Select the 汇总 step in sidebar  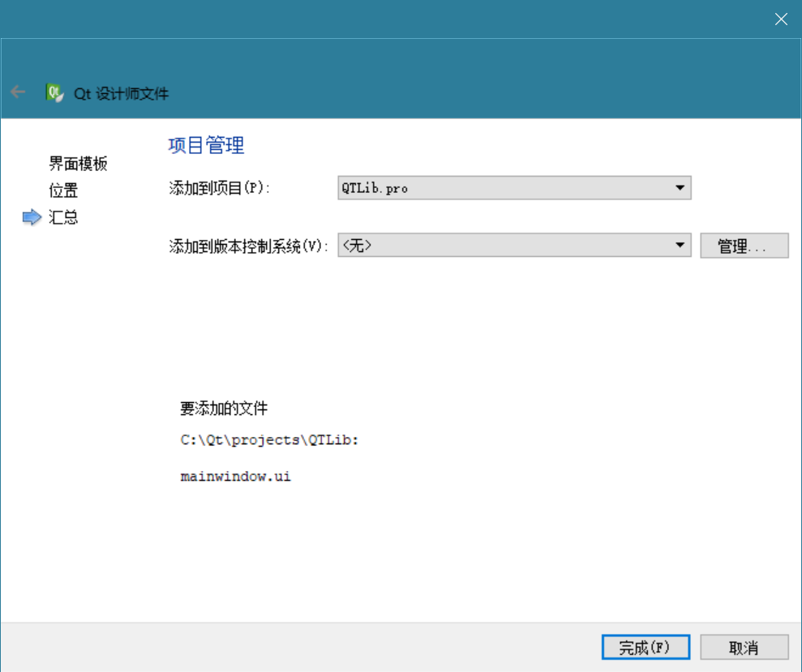click(63, 217)
